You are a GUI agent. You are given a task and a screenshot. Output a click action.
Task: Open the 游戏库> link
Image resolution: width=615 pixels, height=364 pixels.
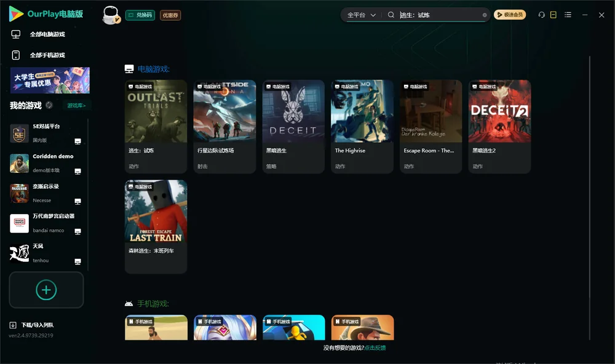(x=76, y=106)
